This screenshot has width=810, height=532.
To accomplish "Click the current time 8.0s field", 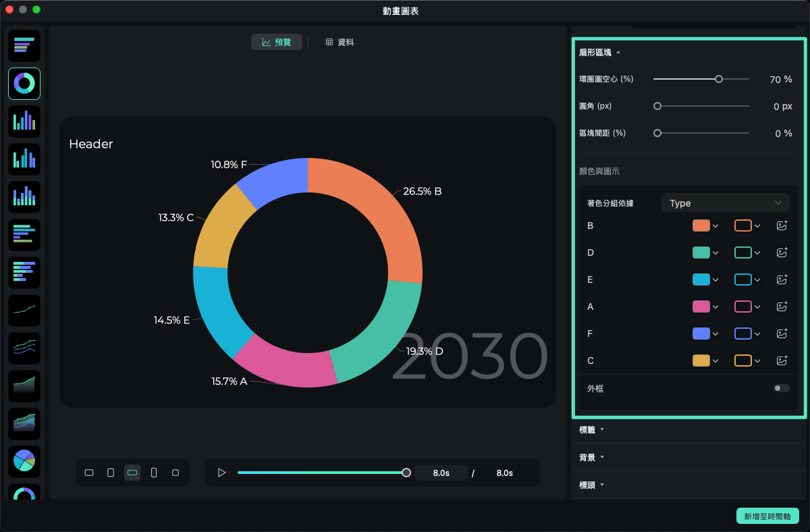I will click(x=441, y=473).
